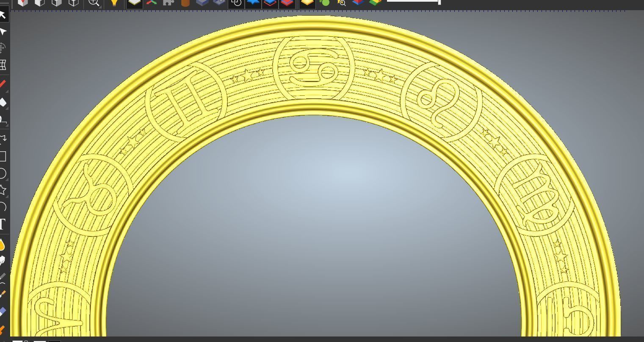Click the light bulb lighting icon
Screen dimensions: 644x342
(114, 3)
